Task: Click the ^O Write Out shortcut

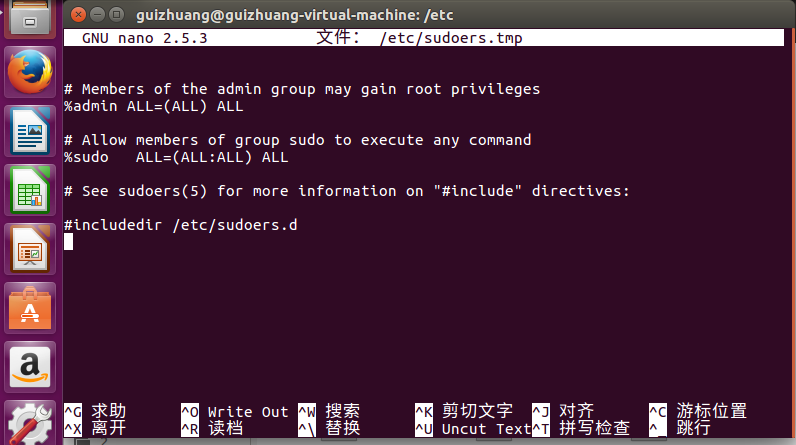Action: [x=234, y=411]
